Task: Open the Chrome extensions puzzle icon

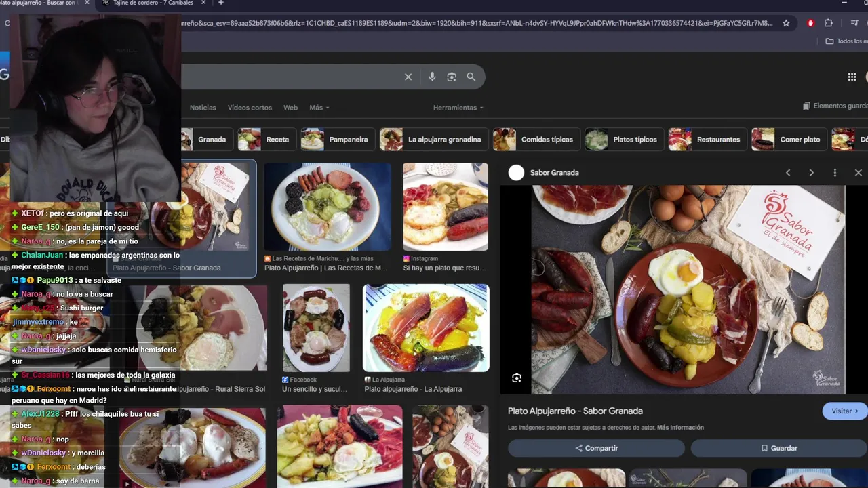Action: 828,23
